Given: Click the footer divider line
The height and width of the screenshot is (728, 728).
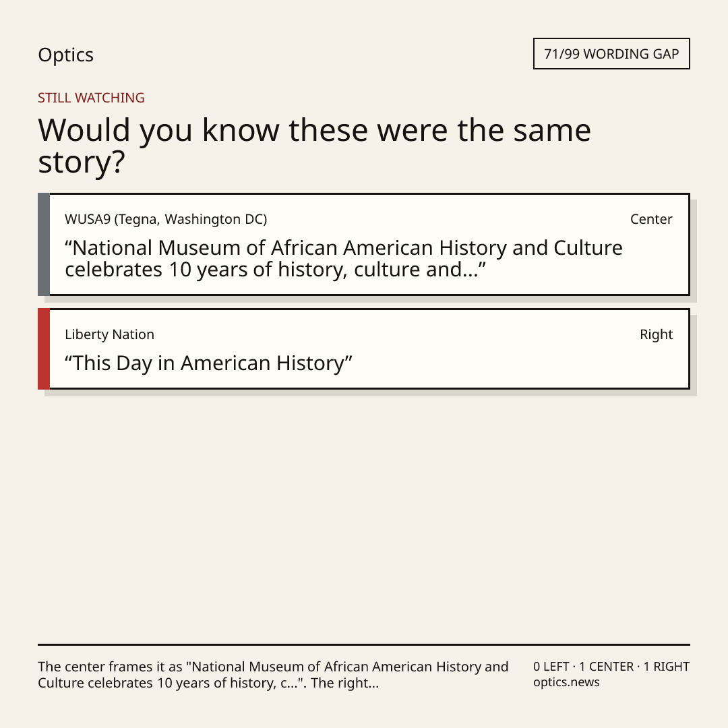Looking at the screenshot, I should pyautogui.click(x=364, y=644).
